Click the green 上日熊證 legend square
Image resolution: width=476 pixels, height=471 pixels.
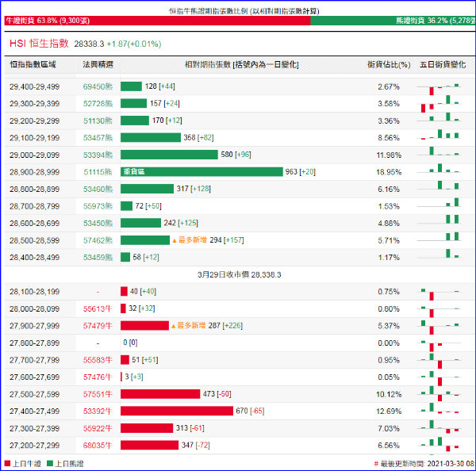tap(50, 463)
